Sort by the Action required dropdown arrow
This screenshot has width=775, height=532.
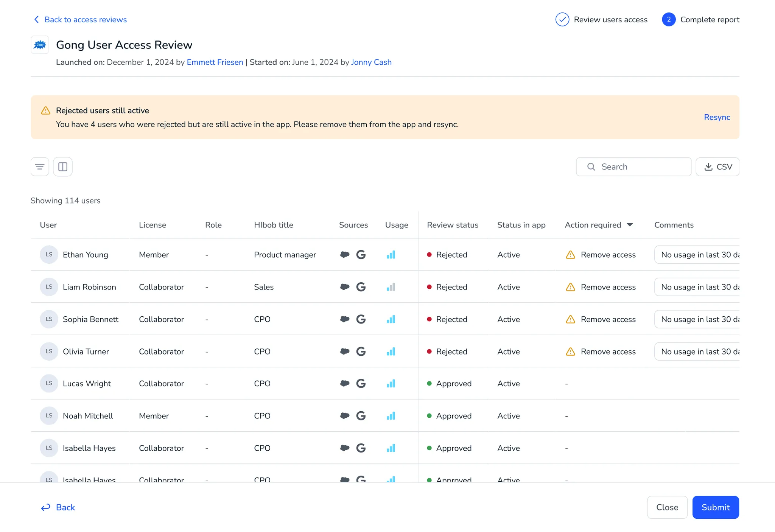[630, 225]
